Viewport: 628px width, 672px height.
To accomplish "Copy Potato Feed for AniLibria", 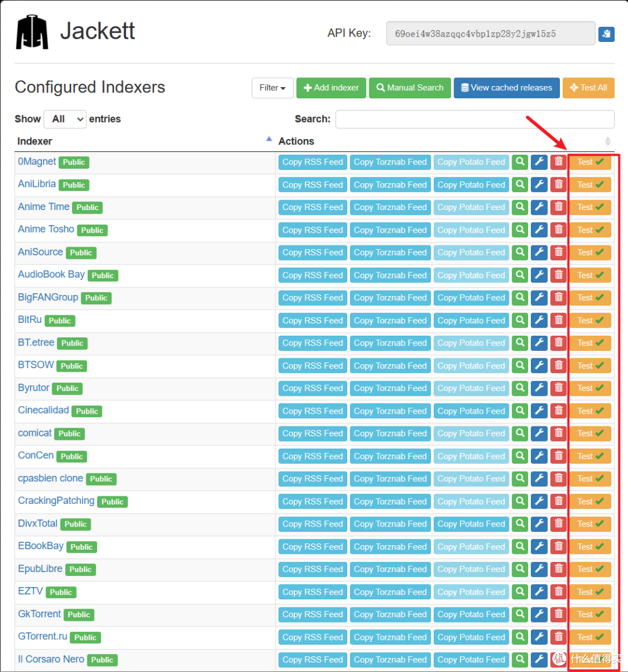I will [x=471, y=184].
